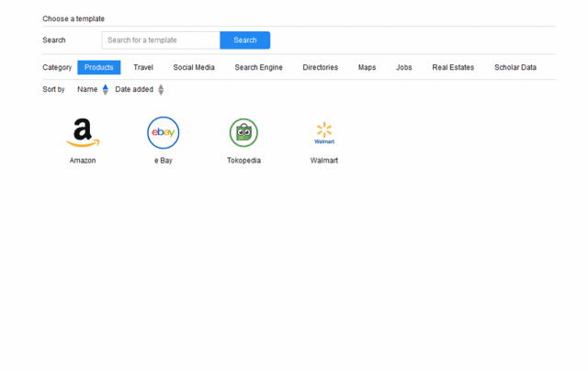Open the Social Media category
The height and width of the screenshot is (371, 588).
[x=194, y=67]
